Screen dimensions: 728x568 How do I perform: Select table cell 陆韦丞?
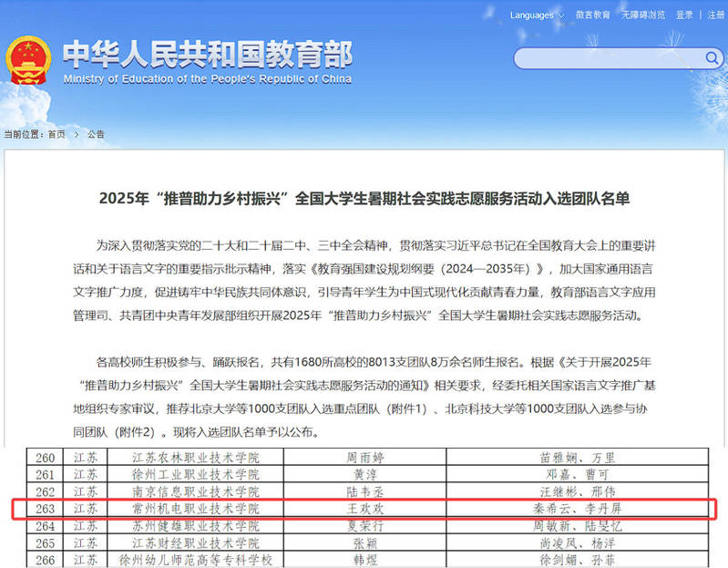coord(365,491)
